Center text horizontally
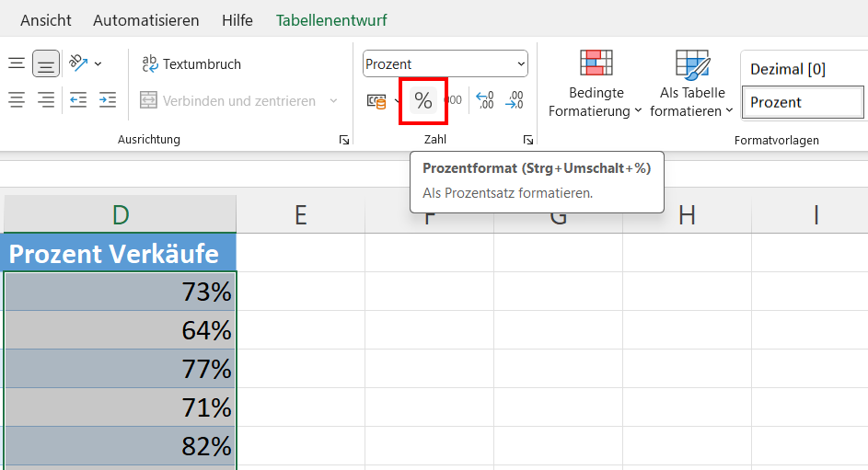Image resolution: width=868 pixels, height=470 pixels. pyautogui.click(x=17, y=100)
